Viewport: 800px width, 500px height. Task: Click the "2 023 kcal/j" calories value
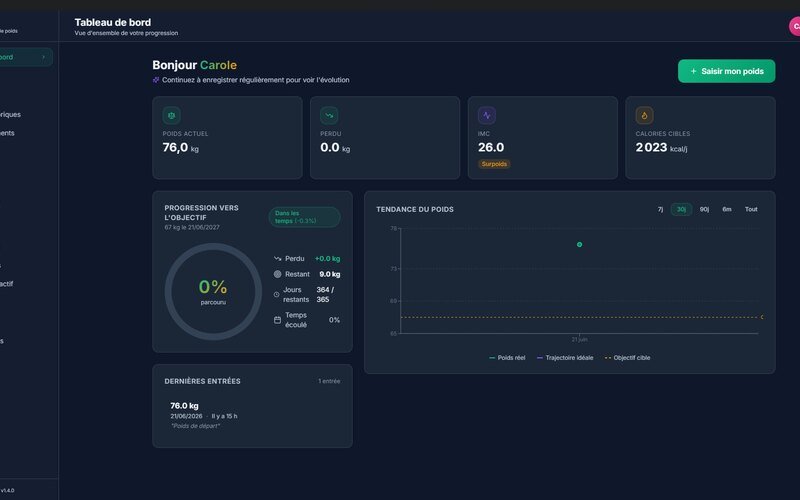[661, 148]
